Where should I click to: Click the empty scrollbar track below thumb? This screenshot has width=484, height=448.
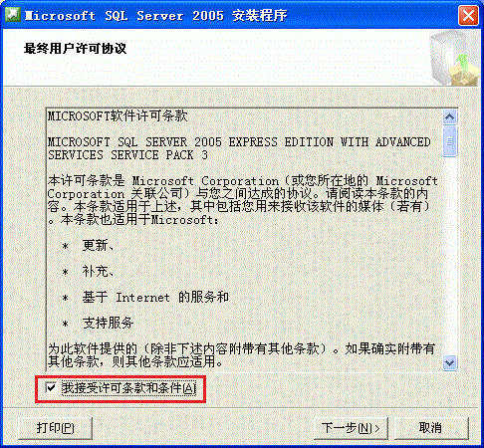coord(450,256)
